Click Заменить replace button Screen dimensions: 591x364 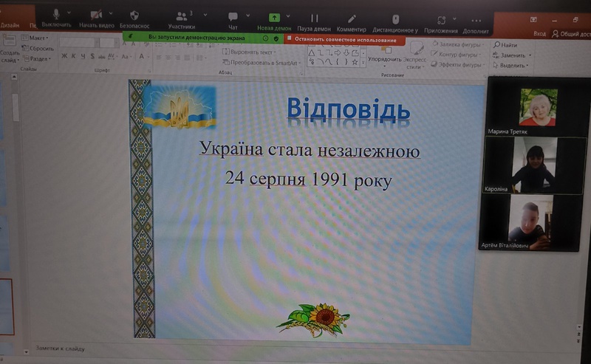tap(512, 55)
